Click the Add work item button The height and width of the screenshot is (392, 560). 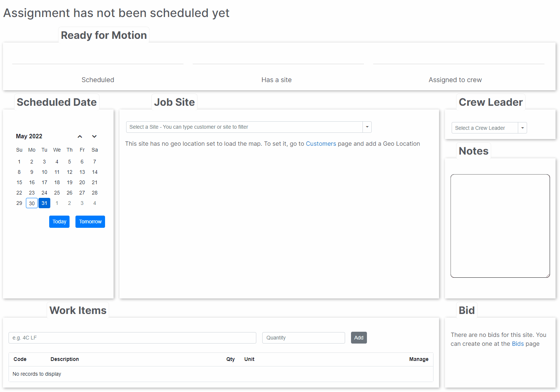[x=359, y=338]
